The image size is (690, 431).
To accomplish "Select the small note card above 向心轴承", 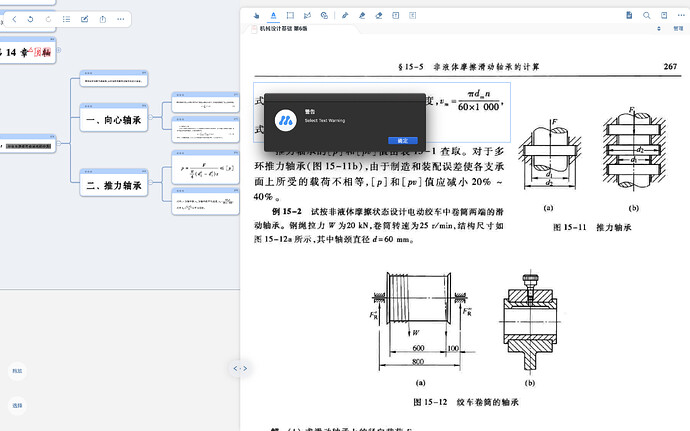I will (x=114, y=79).
